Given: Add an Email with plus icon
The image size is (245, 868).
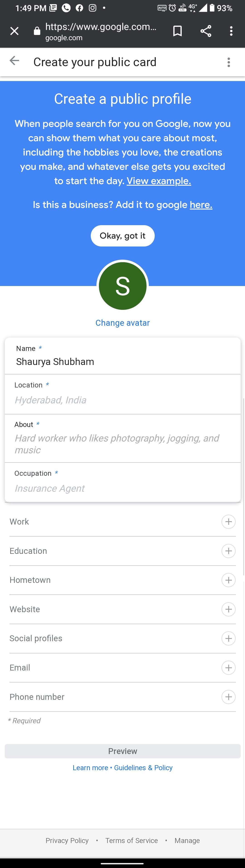Looking at the screenshot, I should point(228,668).
